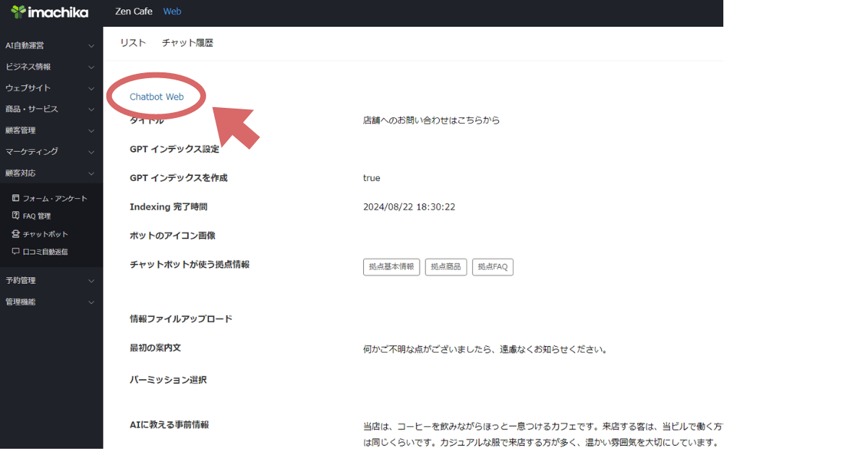
Task: Open Chatbot Web link
Action: click(157, 96)
